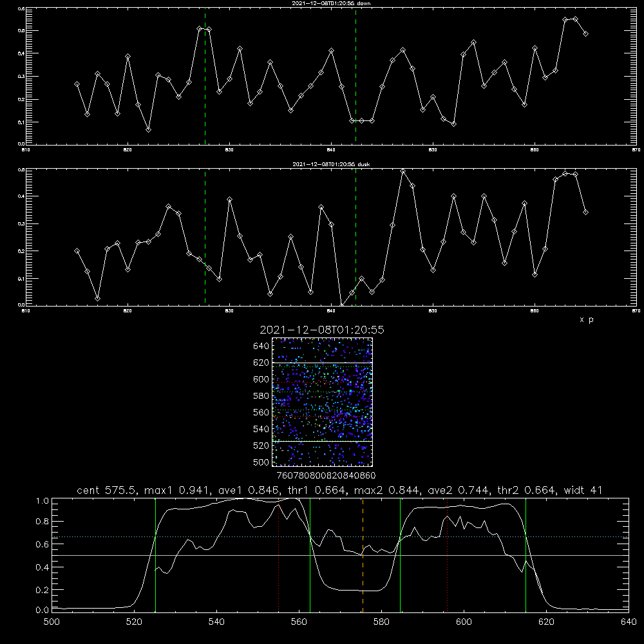Click the 640 label on the image y-axis

point(261,346)
